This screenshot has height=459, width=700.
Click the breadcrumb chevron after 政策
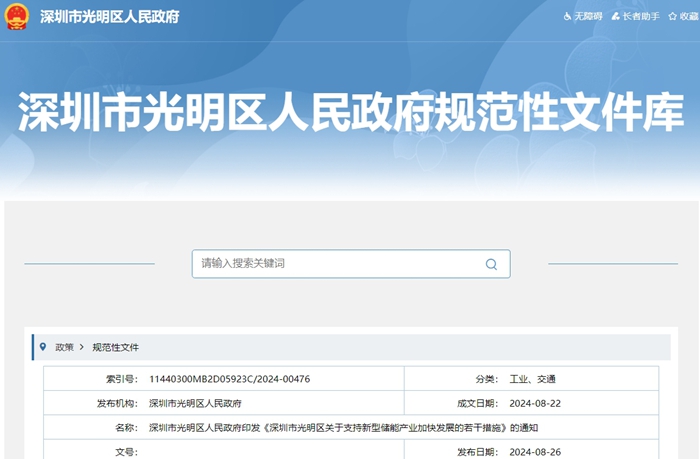tap(81, 347)
